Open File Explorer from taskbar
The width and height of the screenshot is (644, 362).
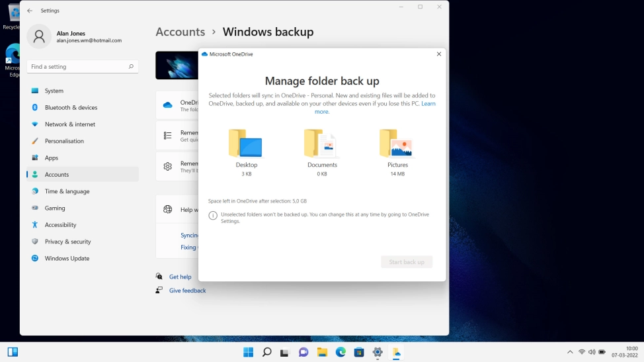pos(322,352)
